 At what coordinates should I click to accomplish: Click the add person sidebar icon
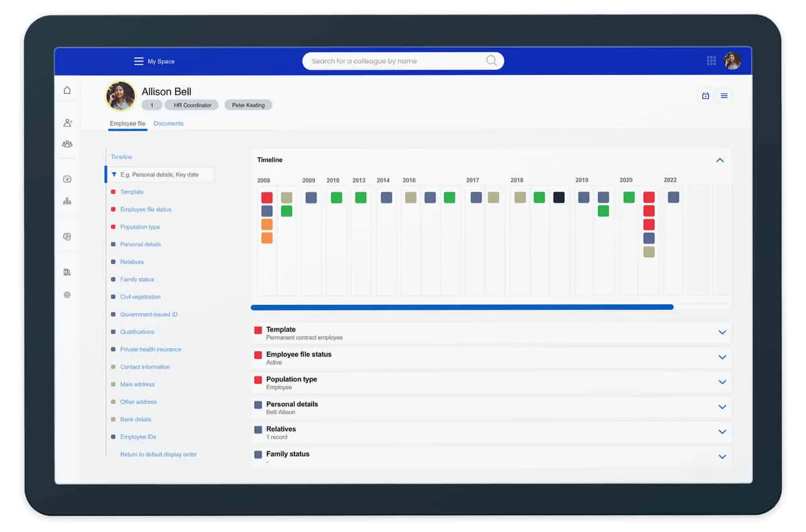(67, 123)
